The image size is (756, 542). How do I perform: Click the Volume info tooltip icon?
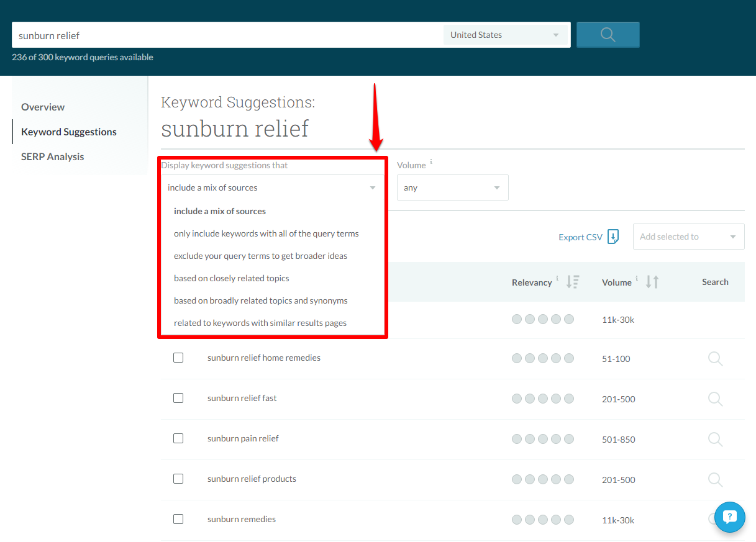click(636, 278)
